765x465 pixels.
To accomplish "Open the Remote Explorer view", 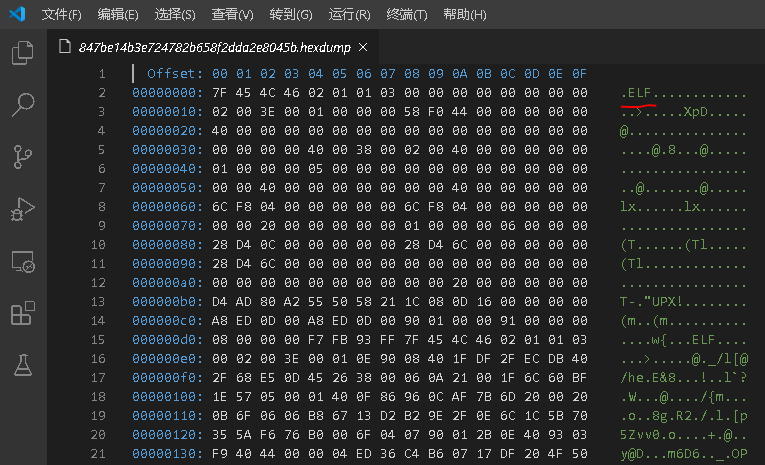I will tap(23, 262).
